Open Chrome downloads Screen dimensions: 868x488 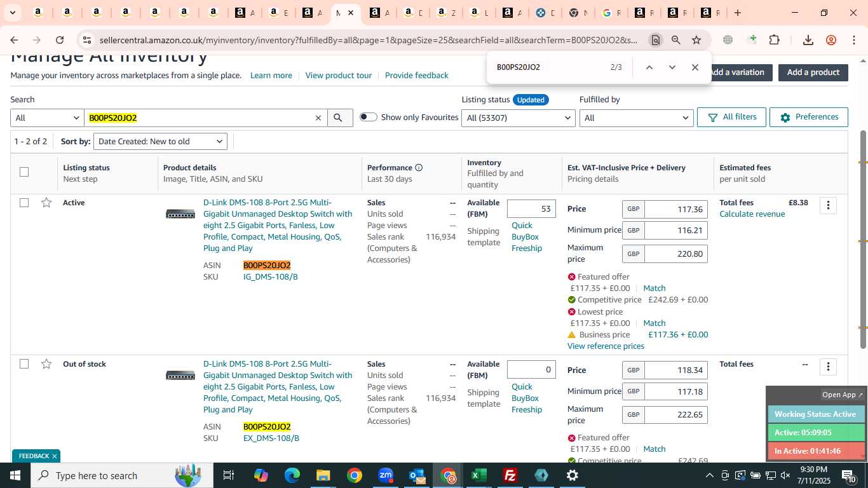pyautogui.click(x=808, y=40)
